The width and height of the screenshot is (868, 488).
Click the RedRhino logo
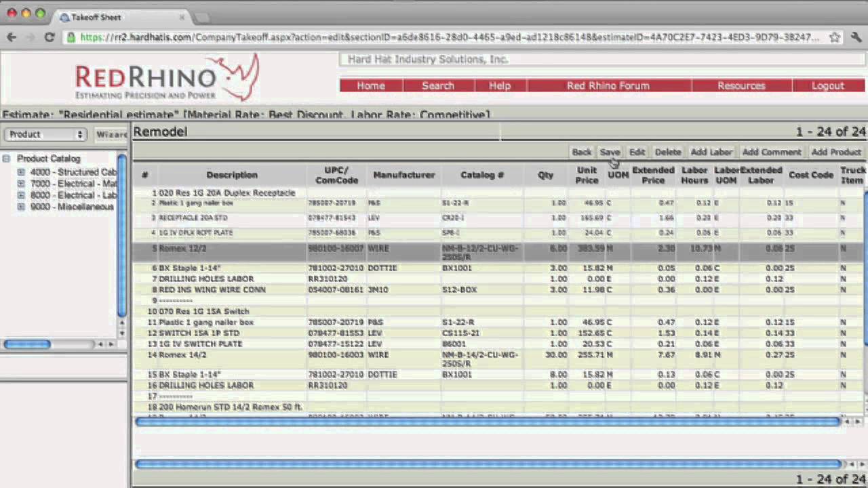(167, 78)
